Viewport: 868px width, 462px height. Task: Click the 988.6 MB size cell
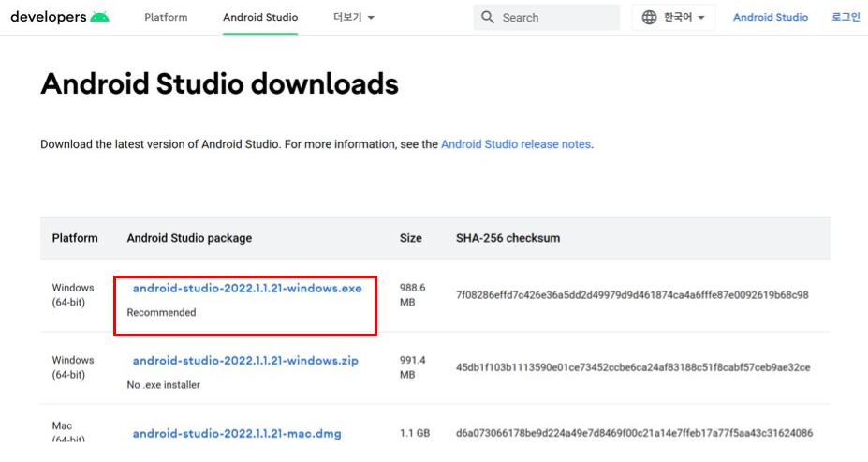pyautogui.click(x=412, y=294)
